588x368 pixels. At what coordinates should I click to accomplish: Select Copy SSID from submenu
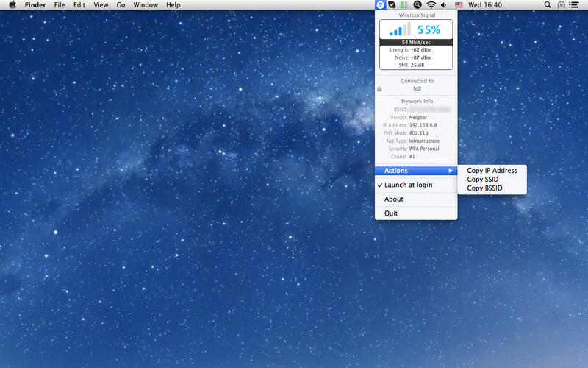click(x=484, y=180)
